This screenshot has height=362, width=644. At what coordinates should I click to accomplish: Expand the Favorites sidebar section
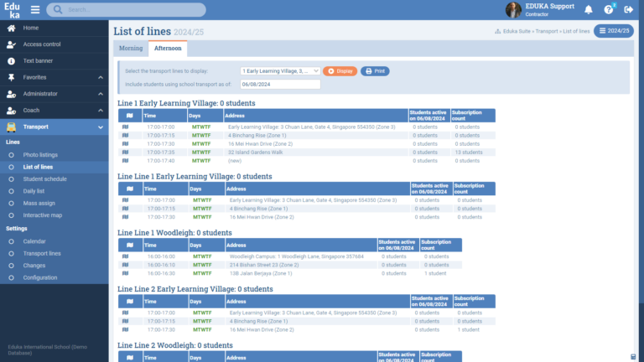[x=101, y=78]
